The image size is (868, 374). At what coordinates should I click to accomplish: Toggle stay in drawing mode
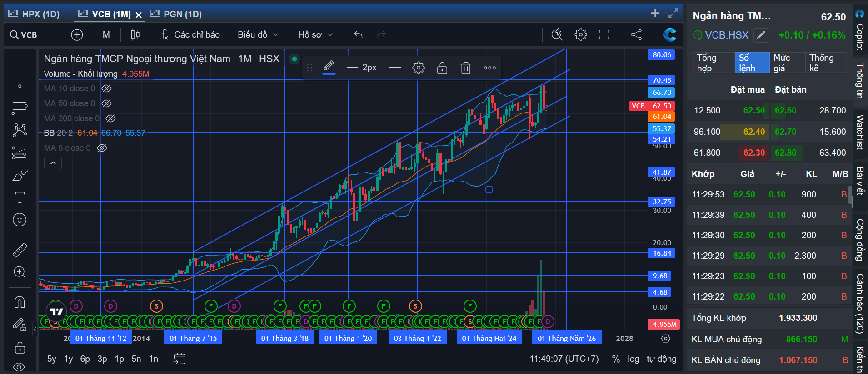tap(20, 325)
